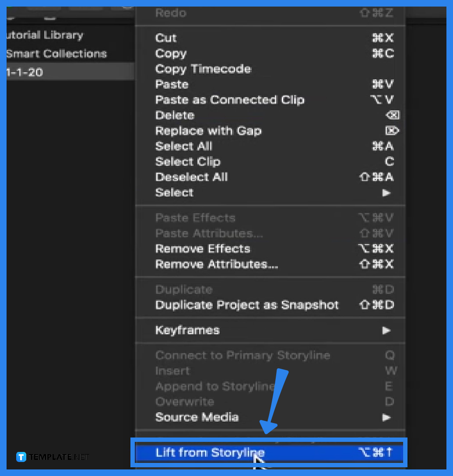Select Replace with Gap
The height and width of the screenshot is (476, 453).
point(208,131)
